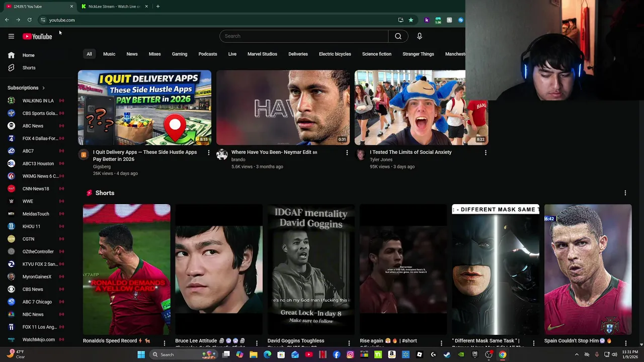Open the taskbar clock and date
The width and height of the screenshot is (644, 362).
(x=631, y=354)
